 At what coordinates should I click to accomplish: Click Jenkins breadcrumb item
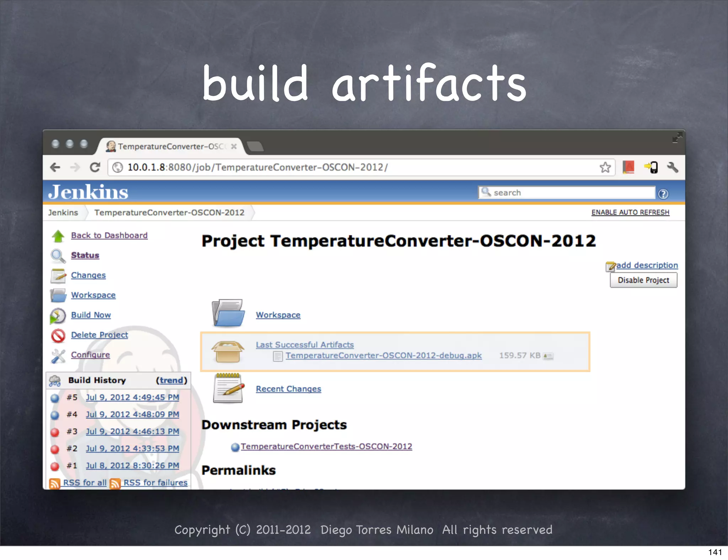click(x=63, y=212)
